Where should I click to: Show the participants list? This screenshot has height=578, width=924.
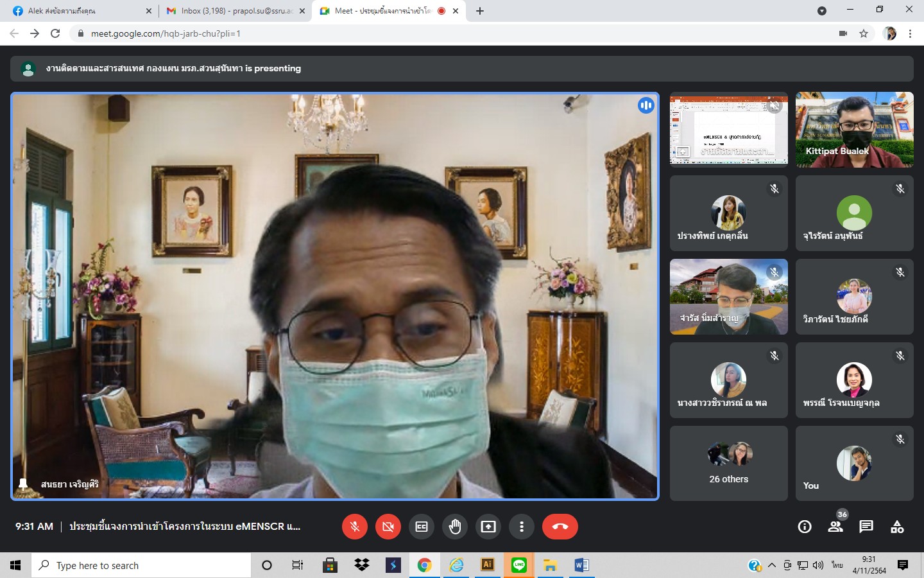click(835, 527)
